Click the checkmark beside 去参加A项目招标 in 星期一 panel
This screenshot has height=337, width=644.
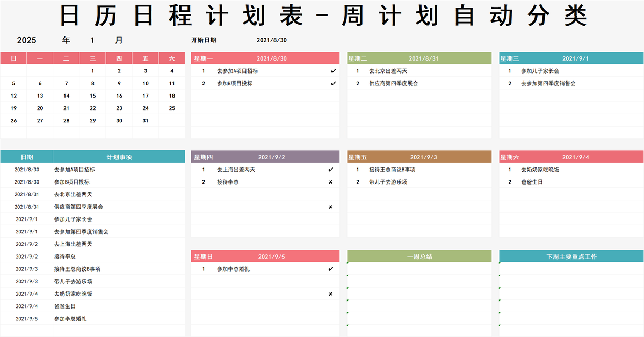pos(333,71)
